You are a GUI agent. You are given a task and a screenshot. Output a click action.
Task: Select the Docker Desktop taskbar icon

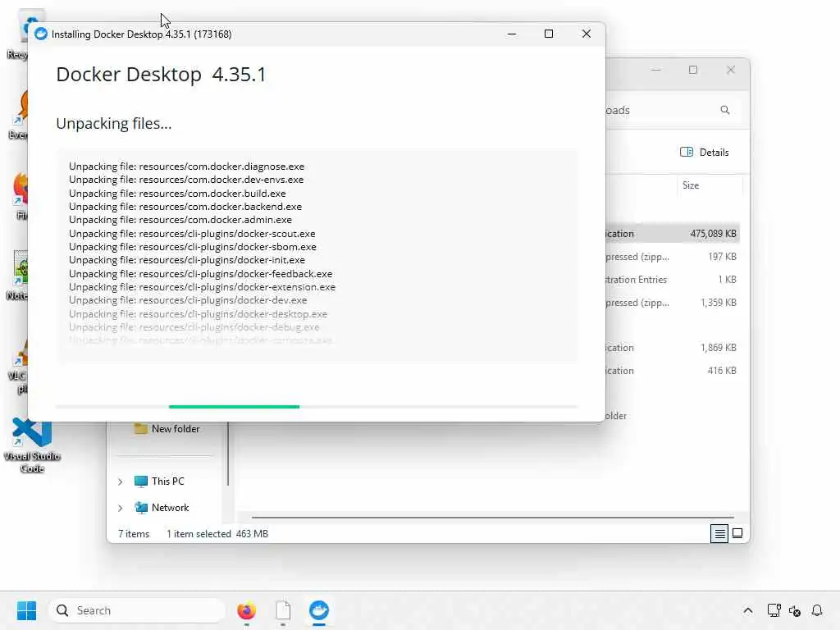[x=319, y=610]
